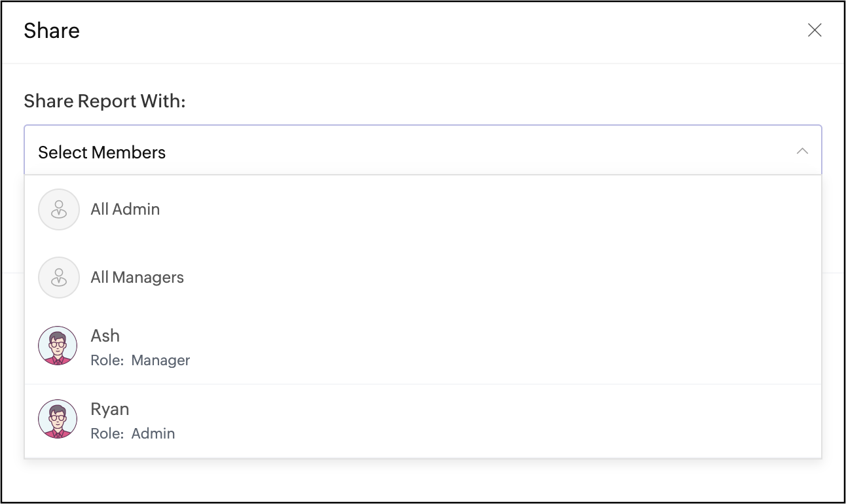Screen dimensions: 846x504
Task: Click Ash's "Role: Manager" subtitle
Action: pos(140,361)
